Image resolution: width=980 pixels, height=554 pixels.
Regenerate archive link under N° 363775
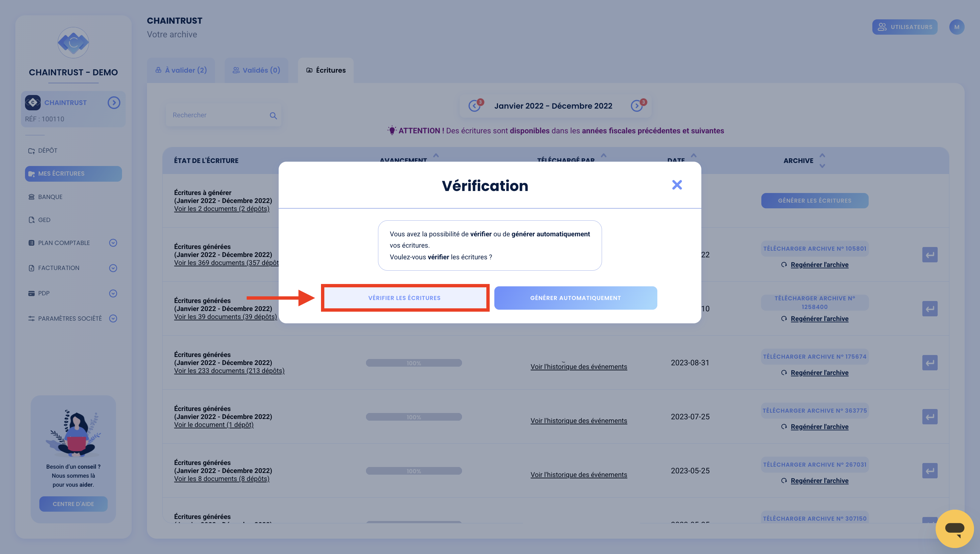tap(819, 427)
